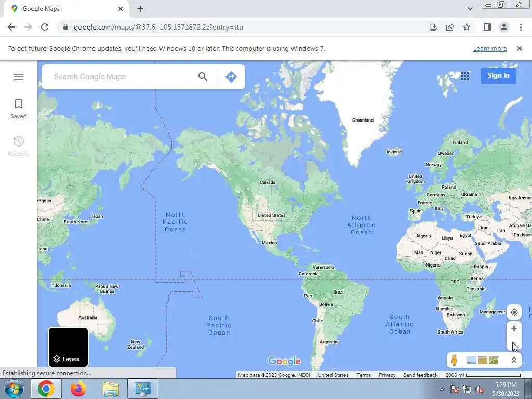Click the Canada map label
This screenshot has width=532, height=399.
(268, 182)
